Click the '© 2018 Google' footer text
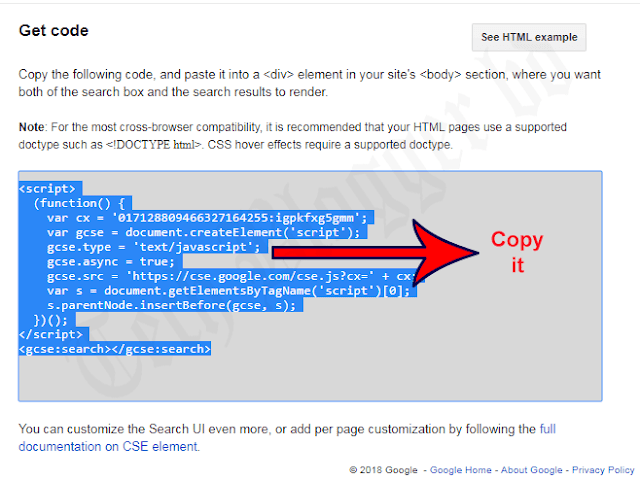 tap(384, 470)
